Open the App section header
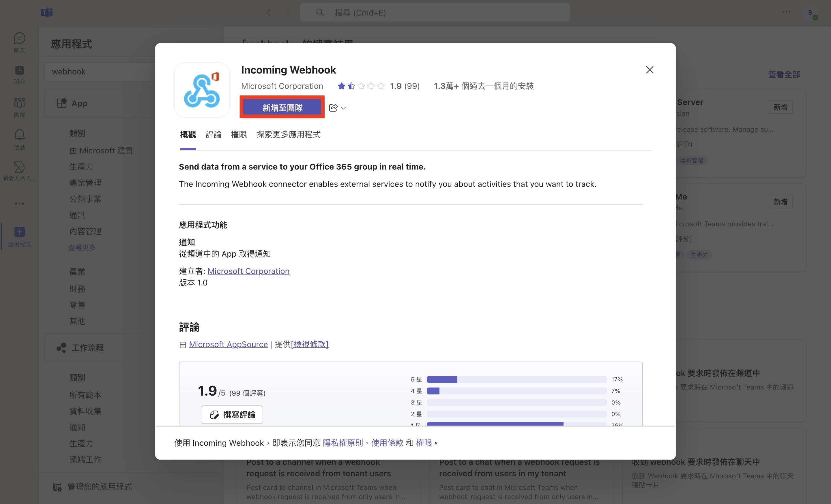The height and width of the screenshot is (504, 831). click(x=100, y=103)
